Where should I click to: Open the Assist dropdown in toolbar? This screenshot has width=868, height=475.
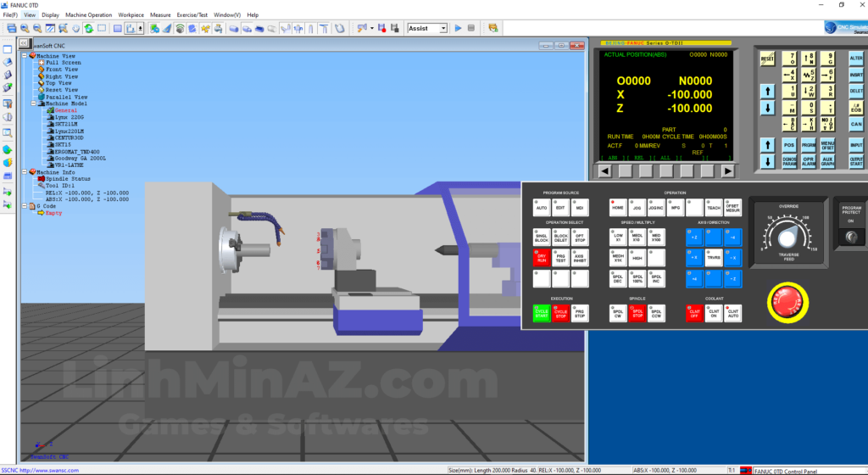443,28
